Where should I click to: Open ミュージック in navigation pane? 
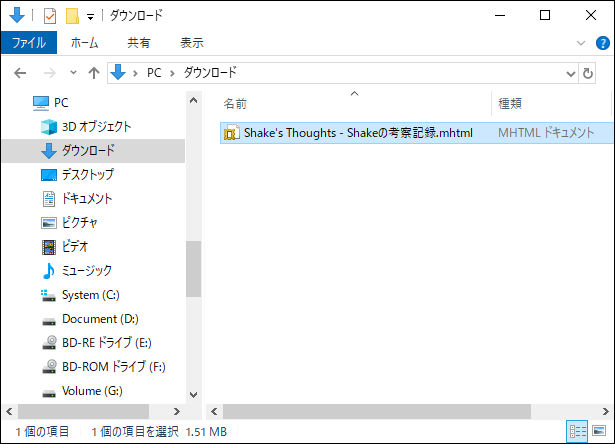pos(87,270)
